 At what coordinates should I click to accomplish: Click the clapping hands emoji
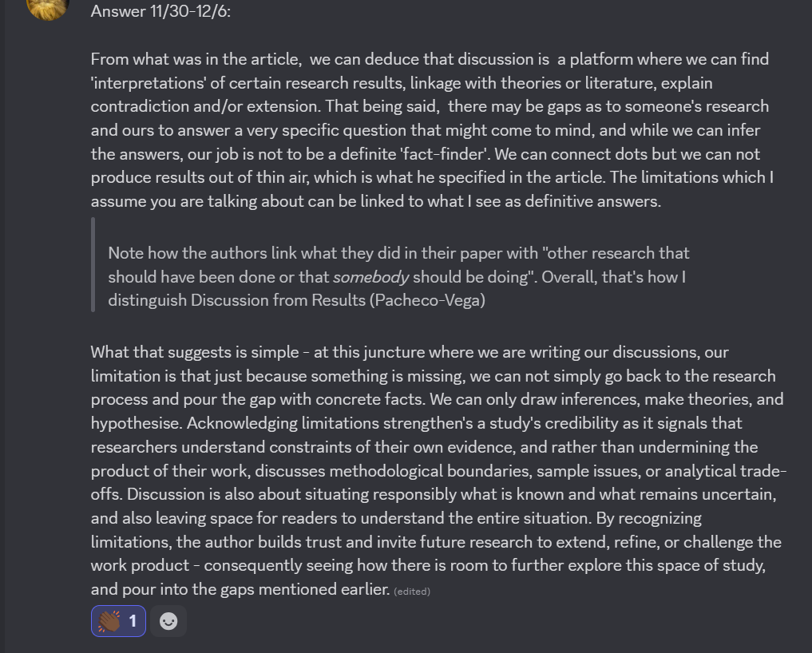(109, 621)
